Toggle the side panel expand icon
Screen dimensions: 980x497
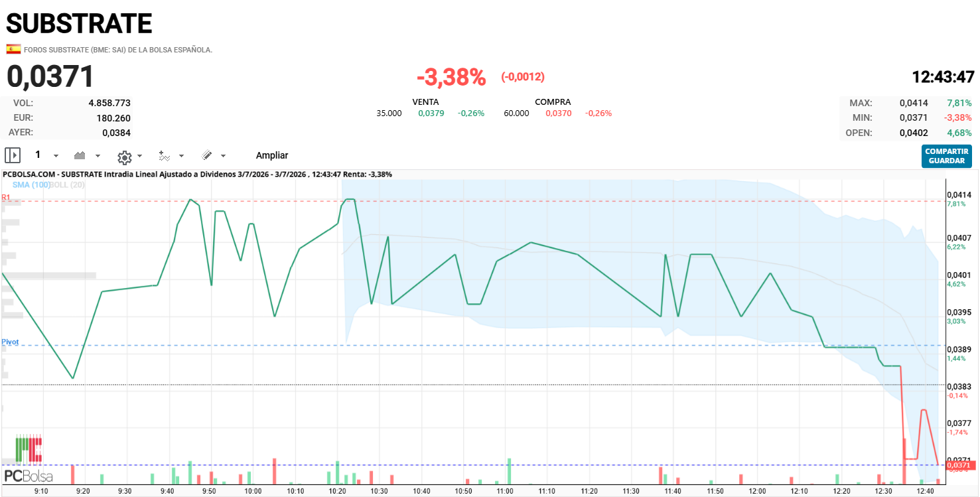(x=13, y=155)
